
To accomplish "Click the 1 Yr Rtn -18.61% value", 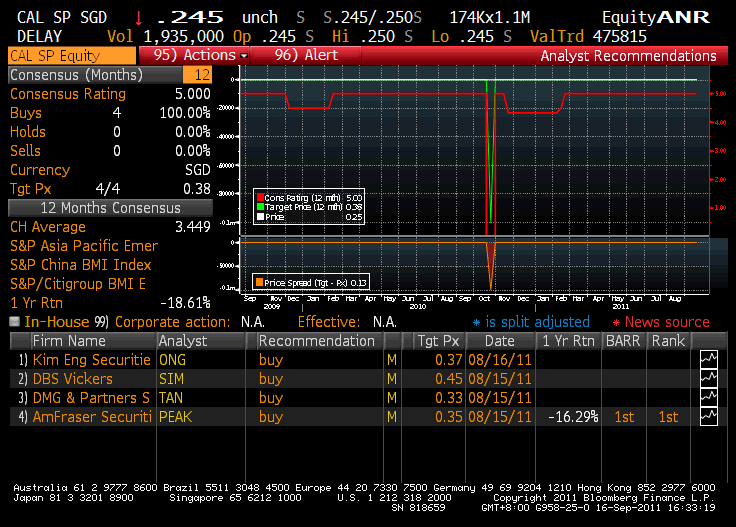I will [185, 303].
